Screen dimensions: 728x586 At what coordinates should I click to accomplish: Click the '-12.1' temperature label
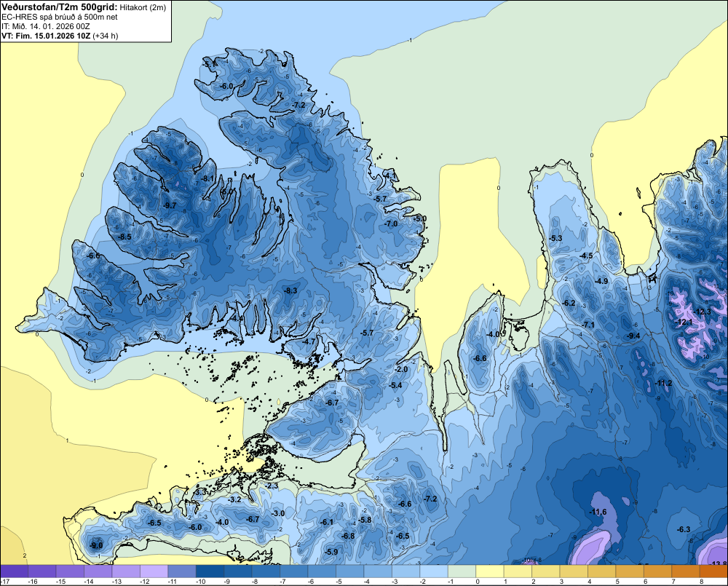(684, 322)
